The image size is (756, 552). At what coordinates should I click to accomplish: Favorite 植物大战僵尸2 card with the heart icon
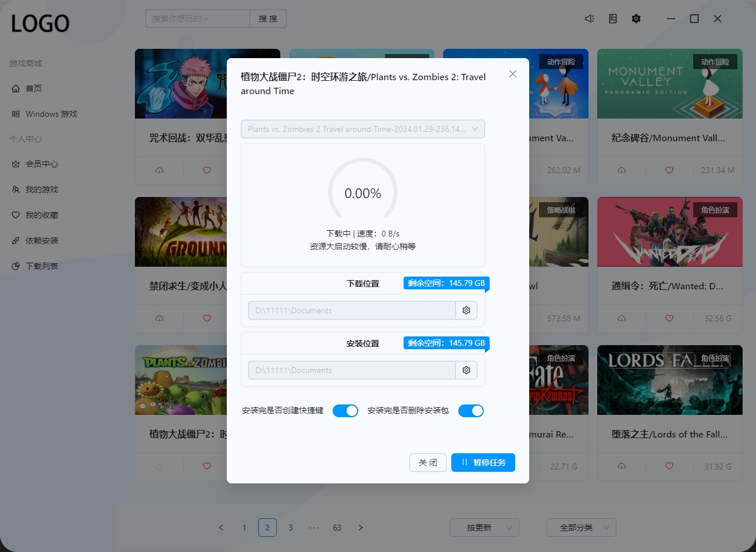tap(207, 466)
